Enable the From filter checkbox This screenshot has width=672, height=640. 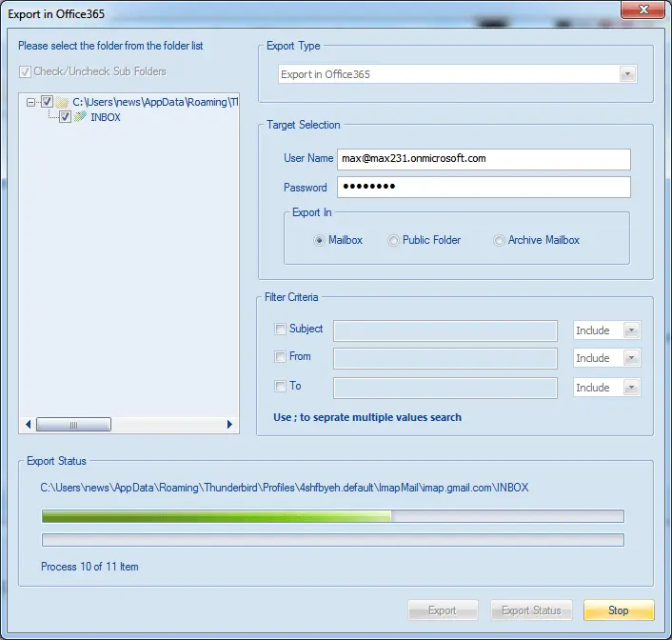[280, 356]
